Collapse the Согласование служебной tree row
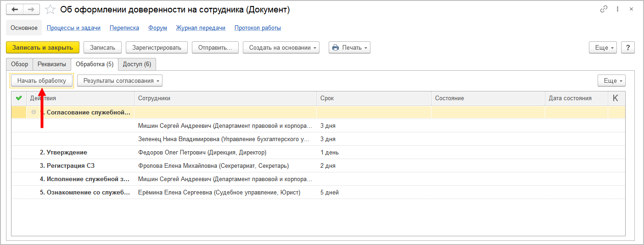This screenshot has height=245, width=644. [x=34, y=112]
